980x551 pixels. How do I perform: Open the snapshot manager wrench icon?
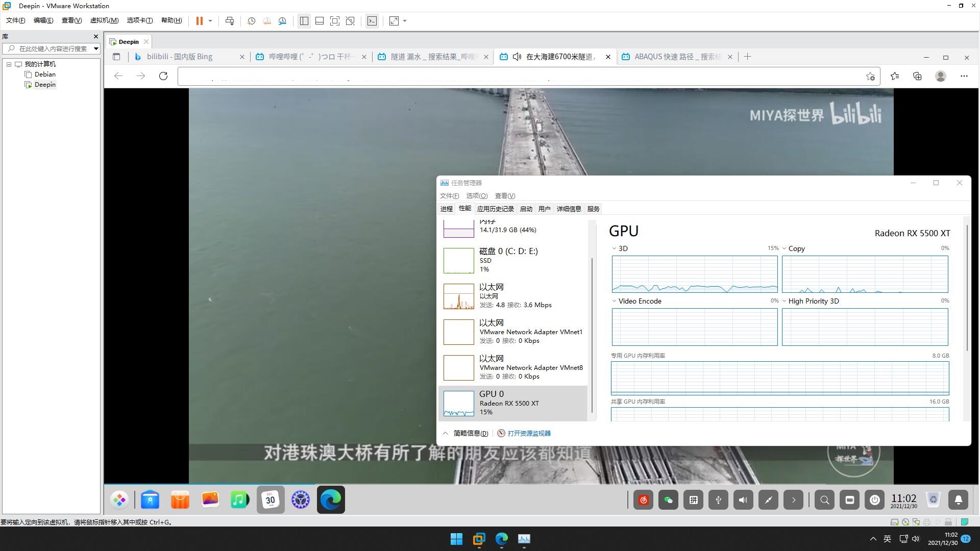(282, 21)
